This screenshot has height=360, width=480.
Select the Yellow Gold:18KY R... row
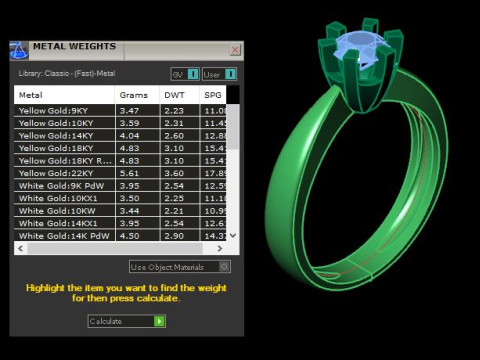[x=120, y=161]
